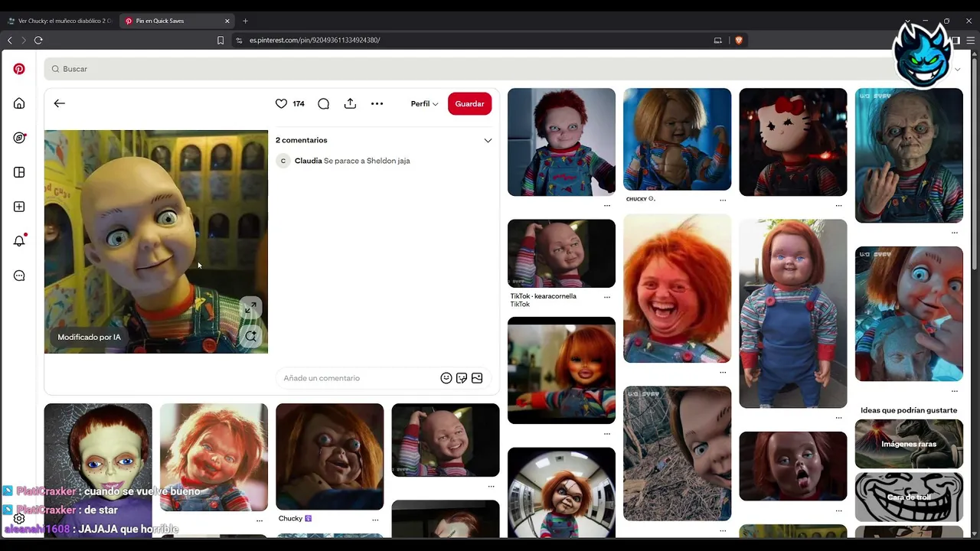Open the Pinterest logo home link

click(19, 69)
